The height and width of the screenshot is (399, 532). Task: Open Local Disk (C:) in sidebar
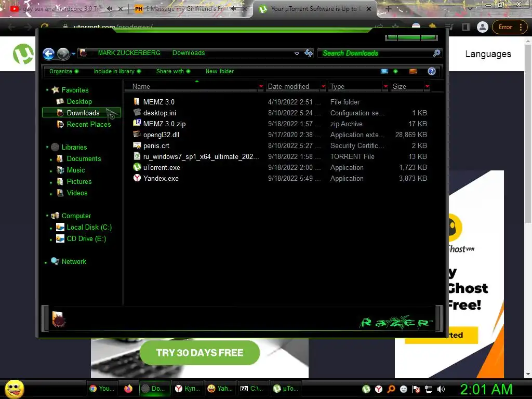pyautogui.click(x=89, y=228)
